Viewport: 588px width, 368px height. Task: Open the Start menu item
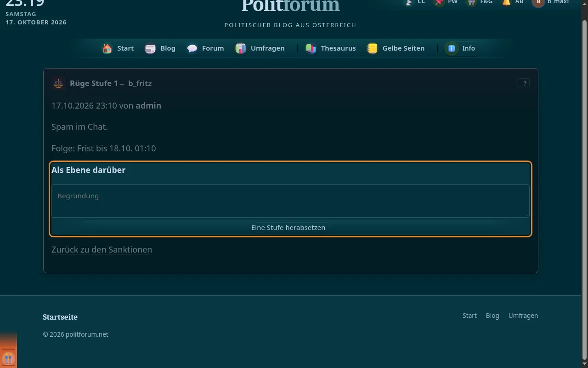coord(125,48)
